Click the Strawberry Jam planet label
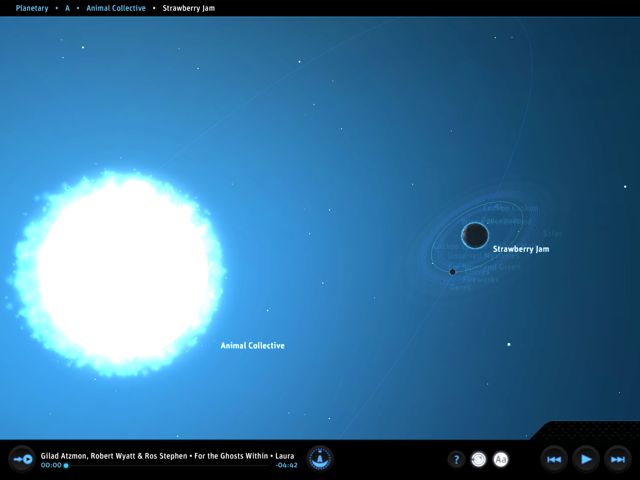 (521, 249)
